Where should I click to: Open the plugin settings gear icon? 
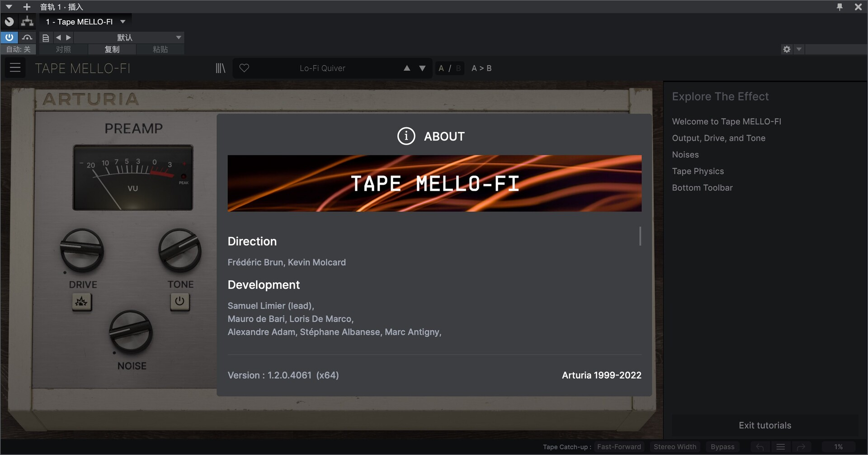[x=786, y=49]
